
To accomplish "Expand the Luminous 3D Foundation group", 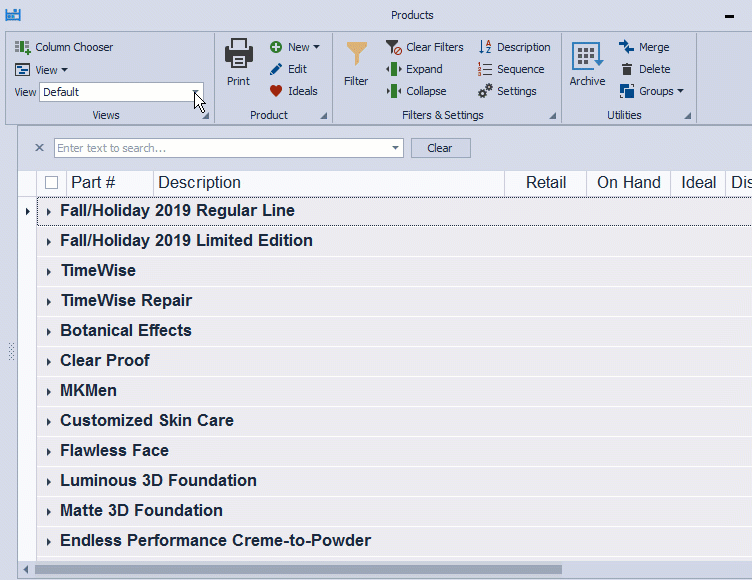I will click(x=48, y=482).
